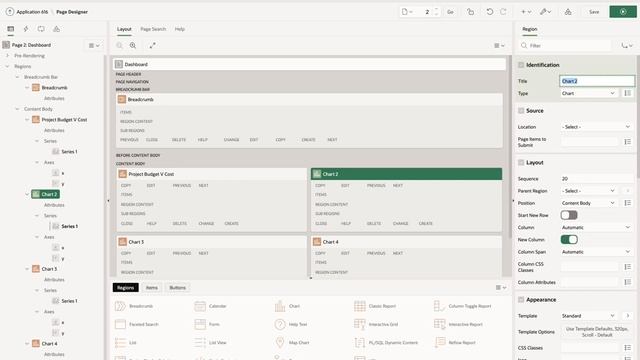640x360 pixels.
Task: Open property editor go-to-group menu
Action: click(x=627, y=46)
